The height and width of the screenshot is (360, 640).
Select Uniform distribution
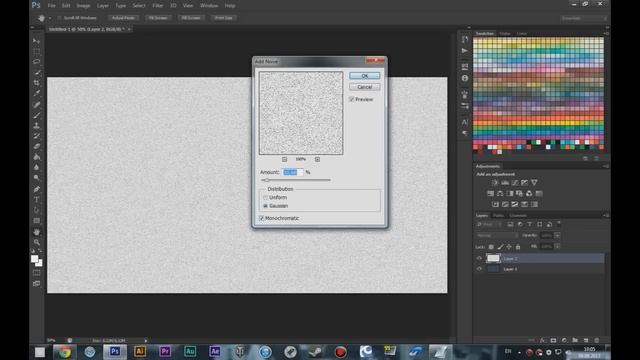[x=265, y=198]
